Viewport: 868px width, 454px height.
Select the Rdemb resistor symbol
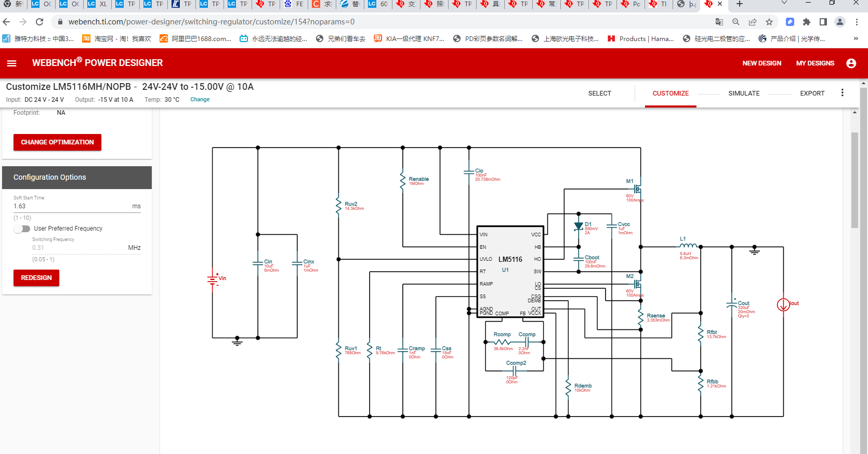568,387
